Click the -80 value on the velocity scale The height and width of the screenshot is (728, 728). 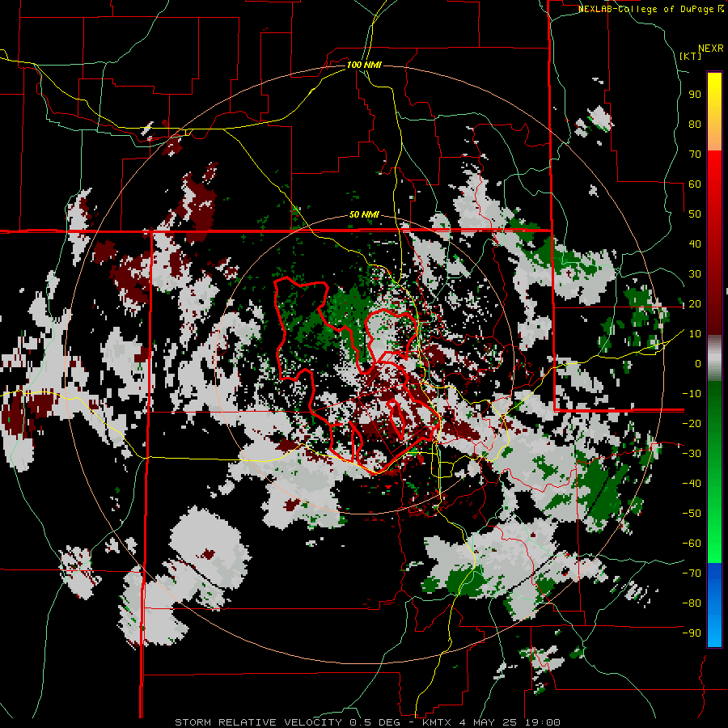(x=692, y=603)
